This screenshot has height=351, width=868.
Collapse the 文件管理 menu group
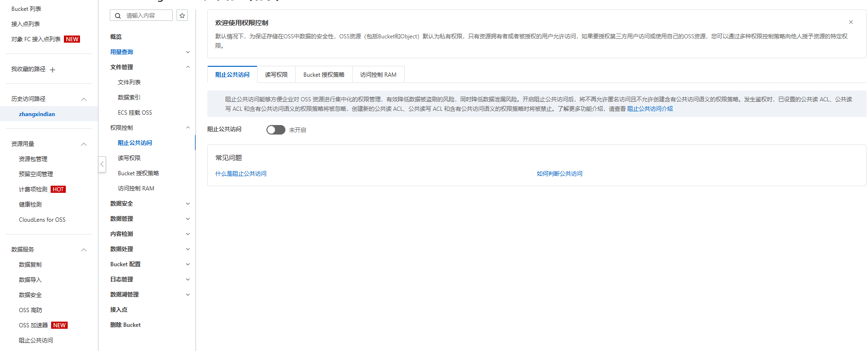coord(188,67)
